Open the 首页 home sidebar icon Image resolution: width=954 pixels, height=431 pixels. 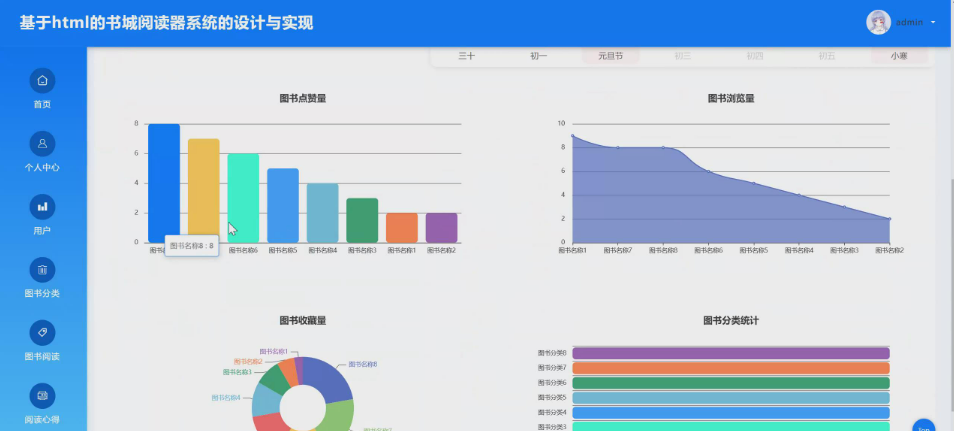pos(42,80)
